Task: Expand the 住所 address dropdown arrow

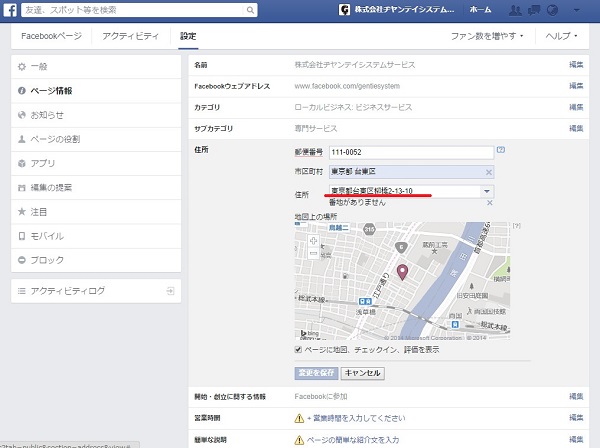Action: point(487,191)
